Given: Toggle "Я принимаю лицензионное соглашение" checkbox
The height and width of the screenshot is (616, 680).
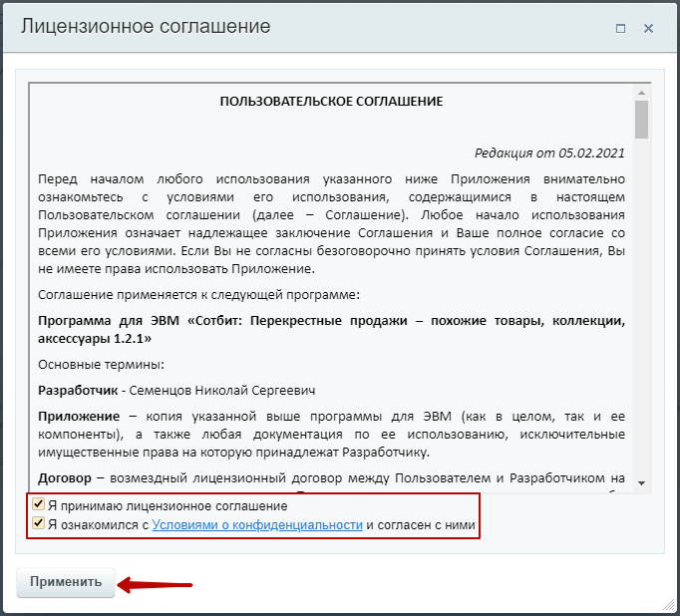Looking at the screenshot, I should pos(39,504).
